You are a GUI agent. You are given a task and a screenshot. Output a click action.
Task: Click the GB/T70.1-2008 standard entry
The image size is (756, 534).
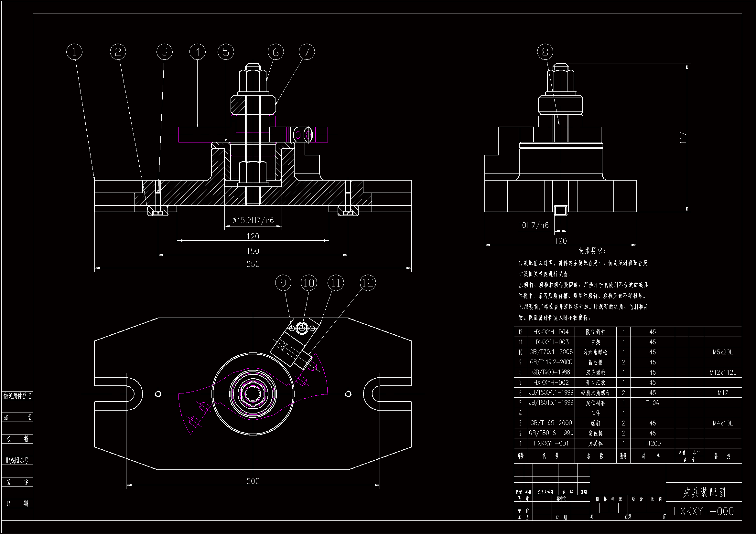coord(551,352)
